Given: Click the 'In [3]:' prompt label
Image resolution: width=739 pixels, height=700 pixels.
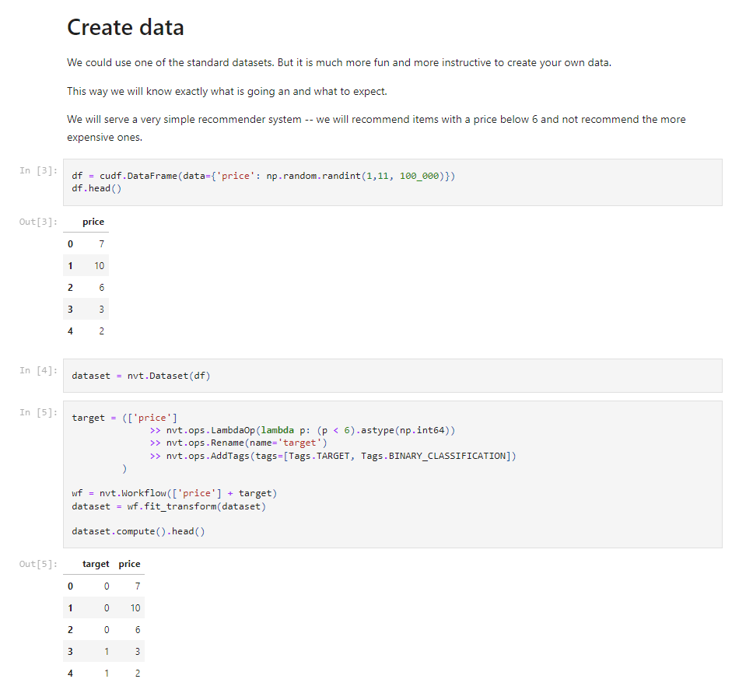Looking at the screenshot, I should 38,170.
